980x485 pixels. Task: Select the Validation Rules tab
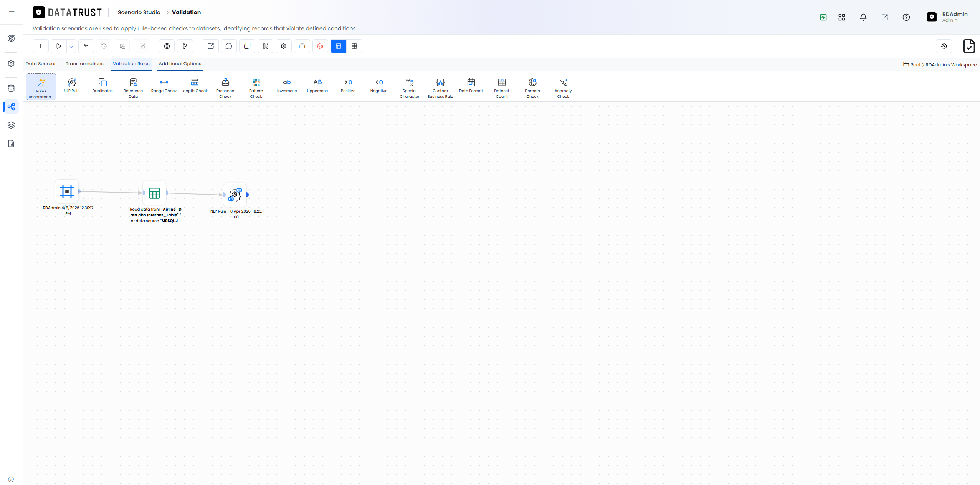[x=131, y=64]
